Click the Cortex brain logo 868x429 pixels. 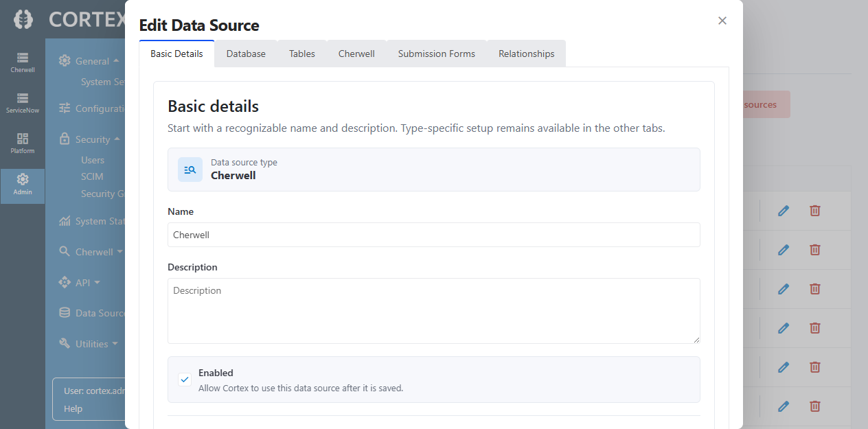pyautogui.click(x=23, y=19)
